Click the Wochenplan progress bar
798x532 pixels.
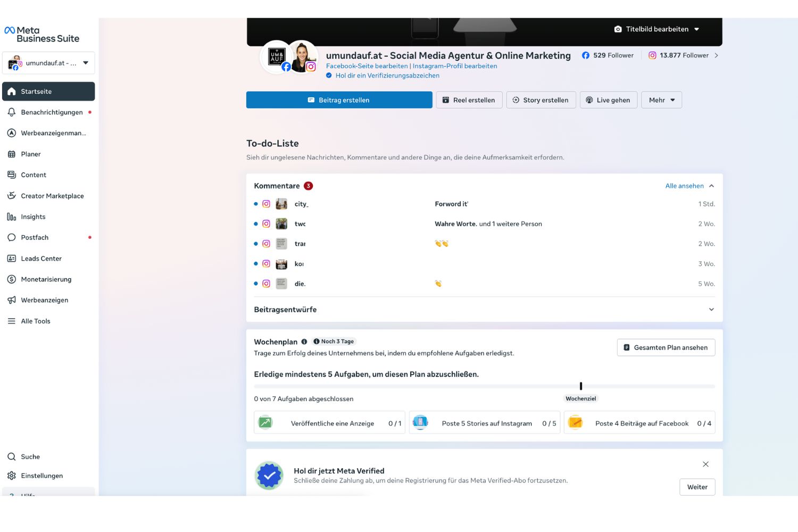(x=485, y=386)
